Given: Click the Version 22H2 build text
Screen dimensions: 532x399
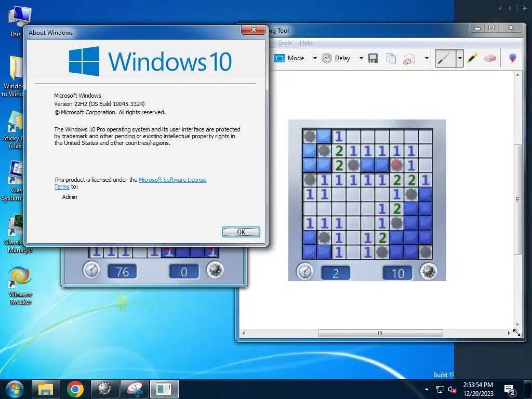Looking at the screenshot, I should 99,104.
